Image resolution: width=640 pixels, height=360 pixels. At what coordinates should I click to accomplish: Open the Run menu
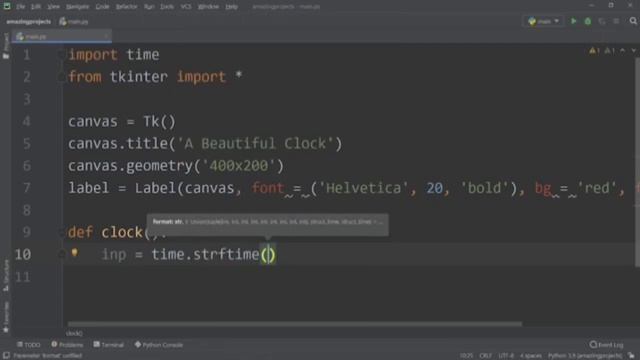149,7
